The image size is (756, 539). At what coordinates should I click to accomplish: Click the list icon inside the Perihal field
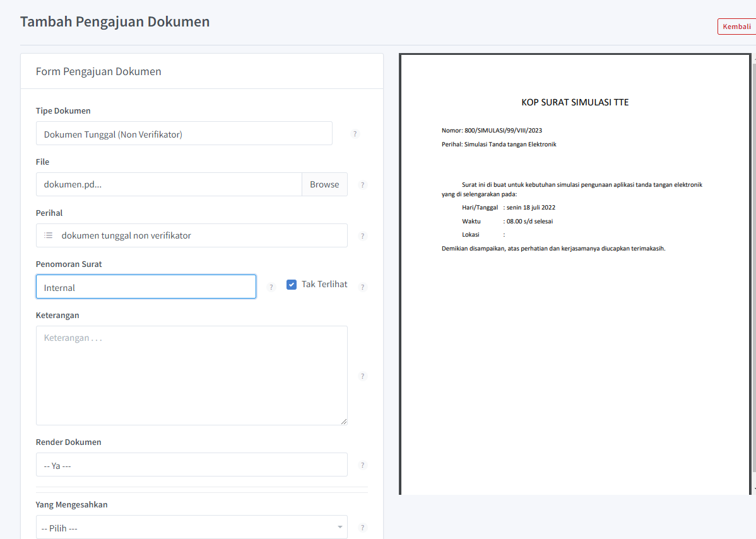49,235
